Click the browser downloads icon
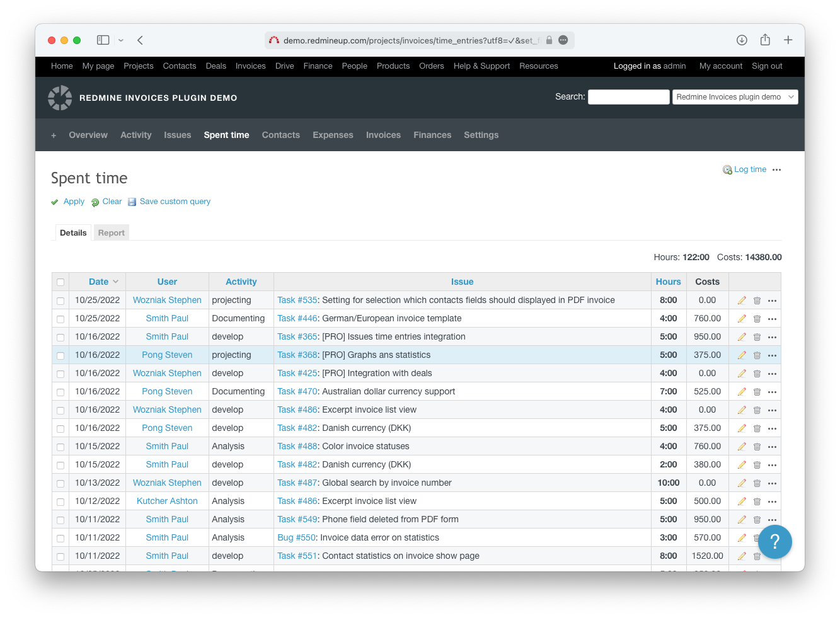Viewport: 840px width, 618px height. 742,40
